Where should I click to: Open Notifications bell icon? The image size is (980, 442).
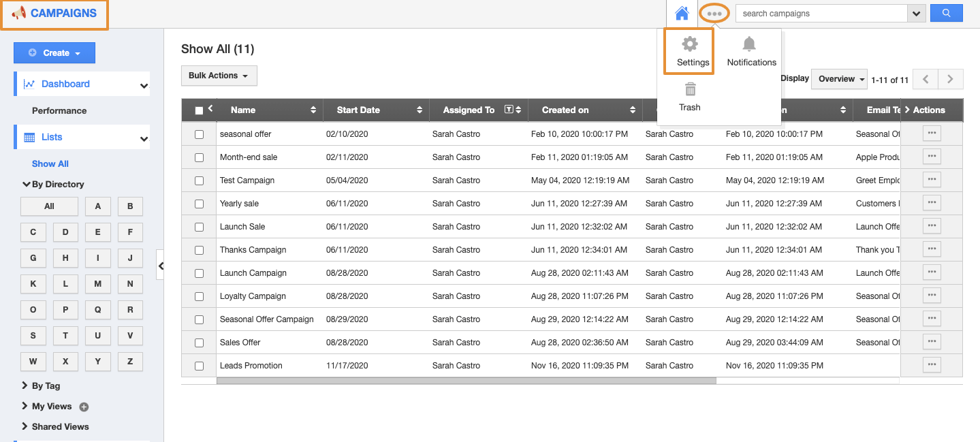pos(749,45)
